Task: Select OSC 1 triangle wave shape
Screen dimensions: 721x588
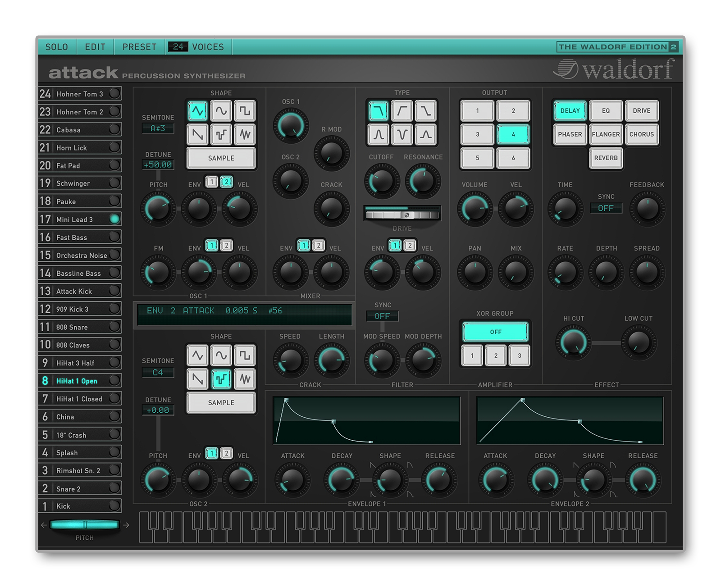Action: pos(198,111)
